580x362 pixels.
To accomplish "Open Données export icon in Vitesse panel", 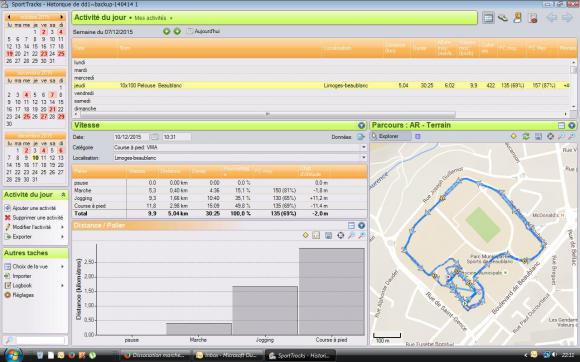I will coord(361,137).
